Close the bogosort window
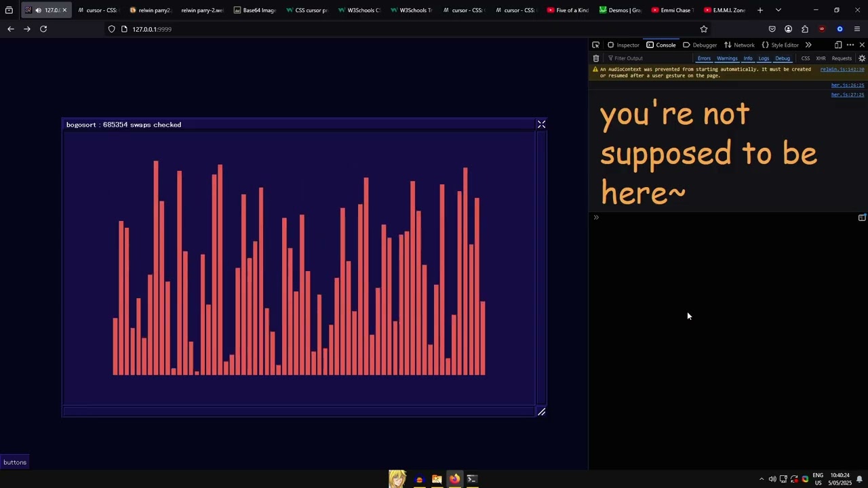868x488 pixels. pyautogui.click(x=541, y=125)
